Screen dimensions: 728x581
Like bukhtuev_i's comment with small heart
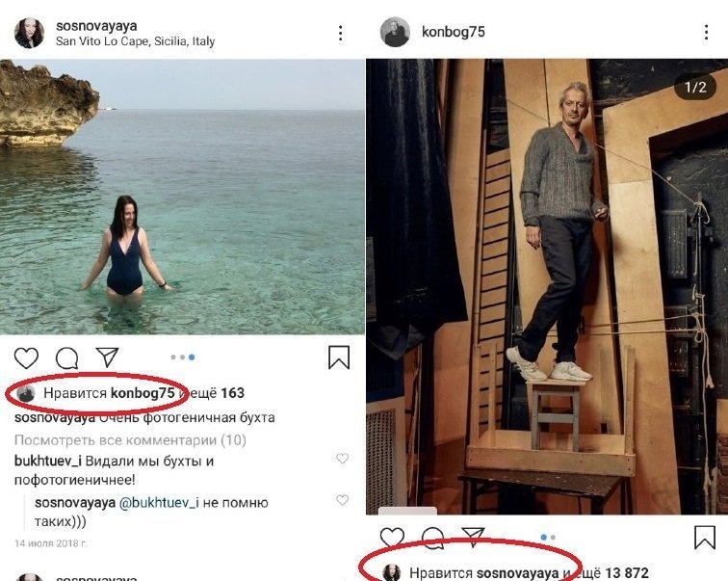[342, 459]
